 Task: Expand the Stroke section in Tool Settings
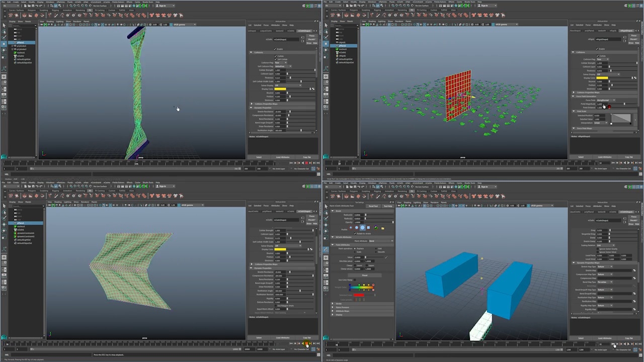coord(333,304)
